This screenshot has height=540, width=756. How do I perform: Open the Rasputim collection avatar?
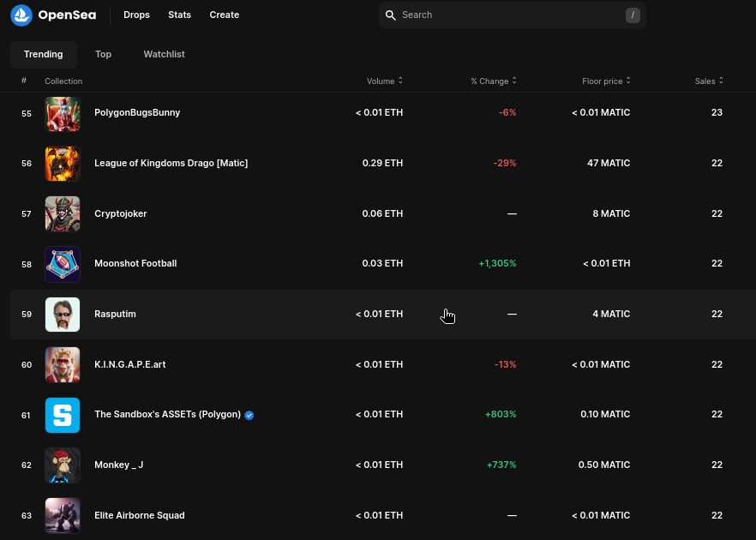63,315
